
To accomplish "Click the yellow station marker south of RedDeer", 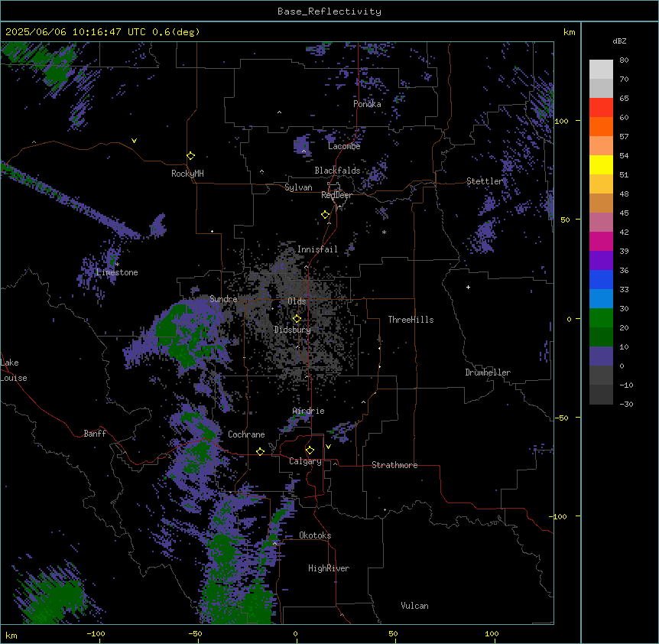I will pos(326,215).
